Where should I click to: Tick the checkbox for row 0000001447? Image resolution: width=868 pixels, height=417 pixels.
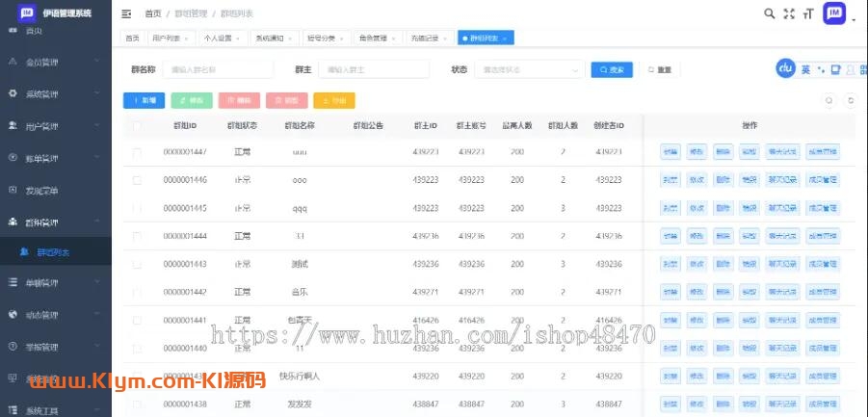(137, 152)
